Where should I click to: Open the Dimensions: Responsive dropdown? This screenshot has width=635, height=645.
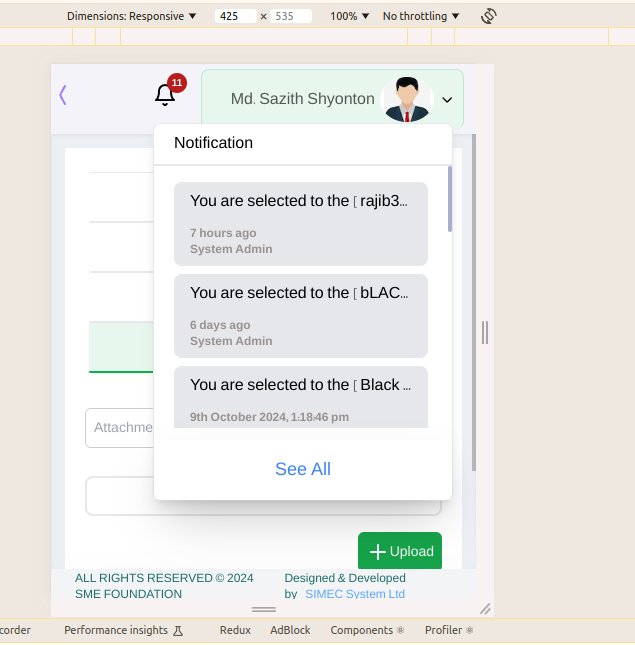(131, 16)
